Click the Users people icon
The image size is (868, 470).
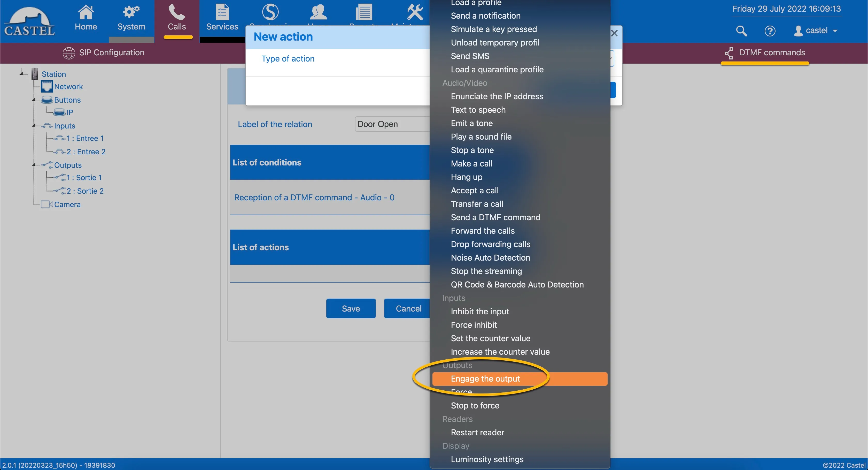pos(318,12)
